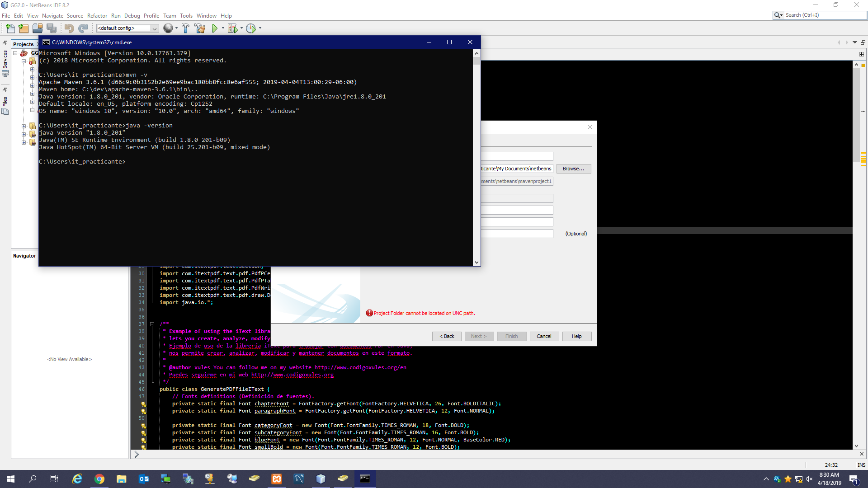Open Internet Explorer from taskbar

(77, 479)
